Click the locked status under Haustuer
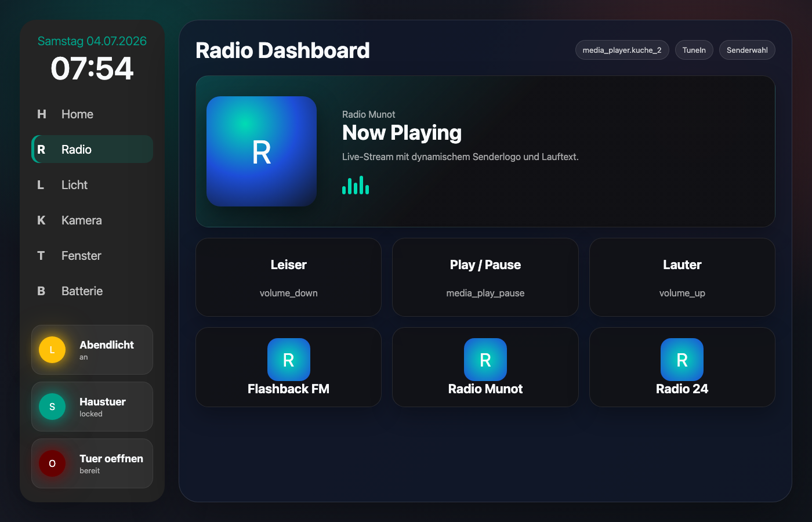The width and height of the screenshot is (812, 522). [x=91, y=414]
